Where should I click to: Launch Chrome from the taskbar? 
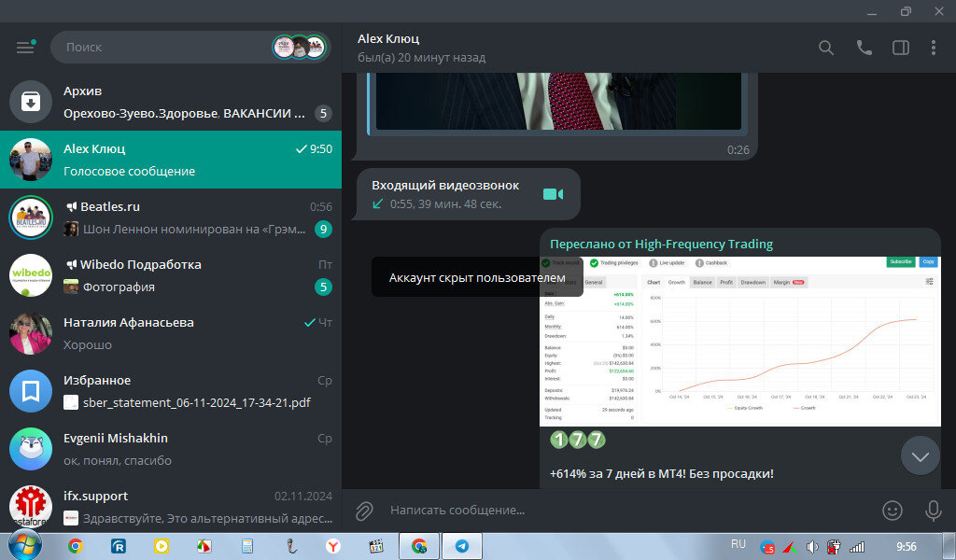tap(75, 546)
